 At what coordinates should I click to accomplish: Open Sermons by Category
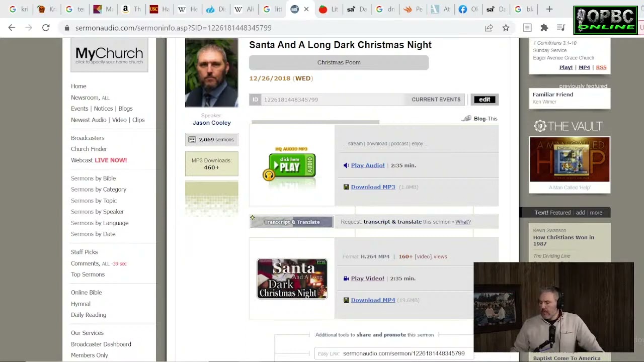(99, 190)
